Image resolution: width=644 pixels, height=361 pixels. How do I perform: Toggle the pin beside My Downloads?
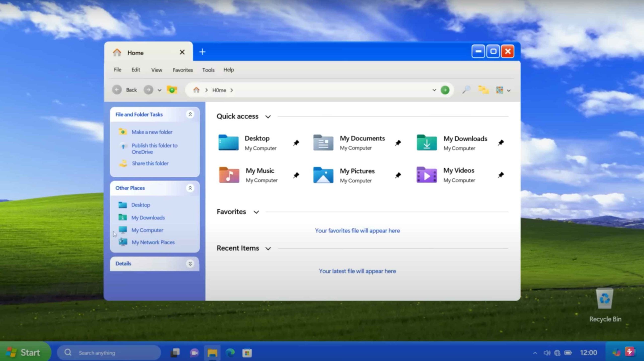tap(501, 143)
